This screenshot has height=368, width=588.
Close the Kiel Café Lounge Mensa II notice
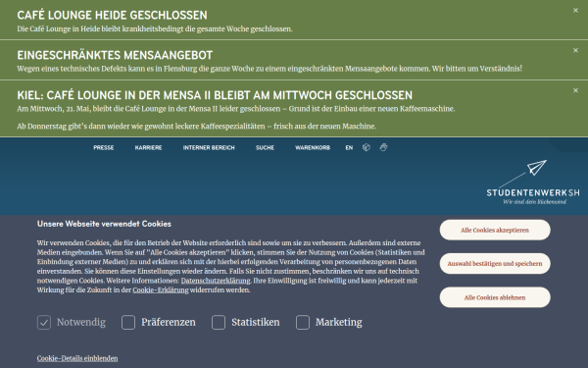pos(575,90)
